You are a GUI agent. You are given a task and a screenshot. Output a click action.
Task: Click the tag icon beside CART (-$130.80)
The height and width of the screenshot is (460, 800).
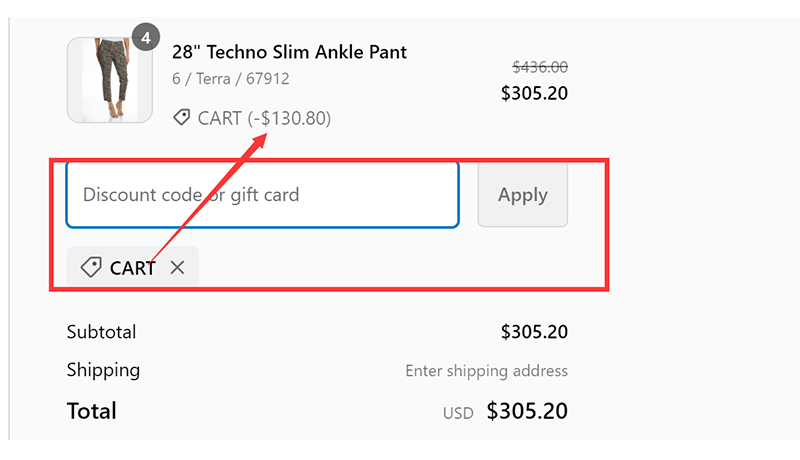click(181, 118)
